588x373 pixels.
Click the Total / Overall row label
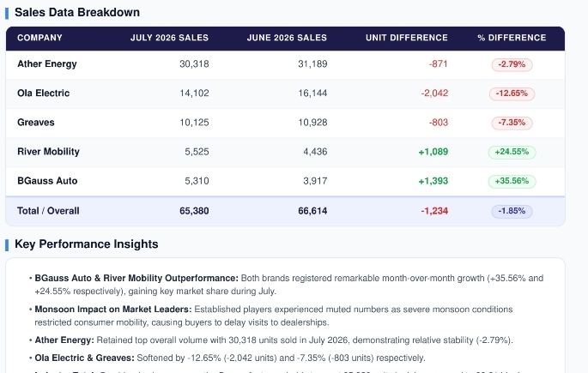[48, 211]
